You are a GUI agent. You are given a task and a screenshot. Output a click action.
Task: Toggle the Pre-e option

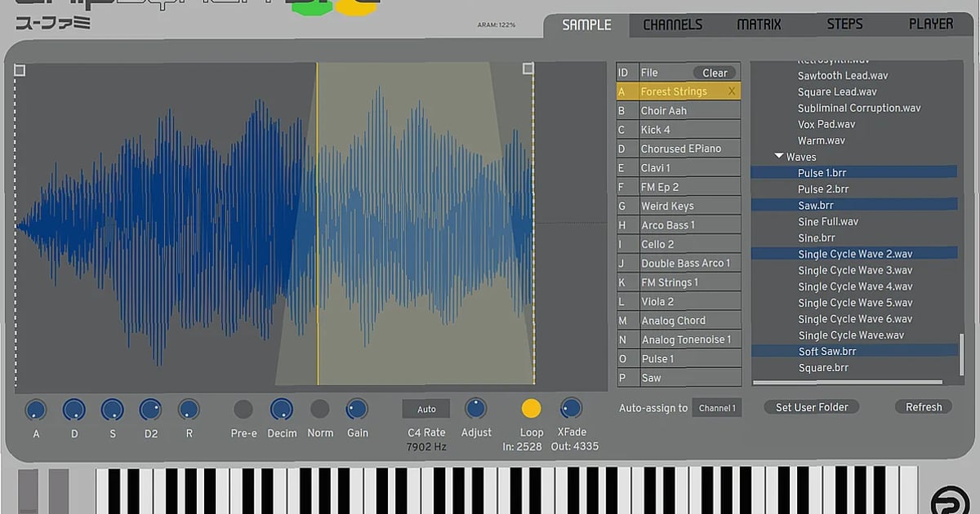pos(243,410)
